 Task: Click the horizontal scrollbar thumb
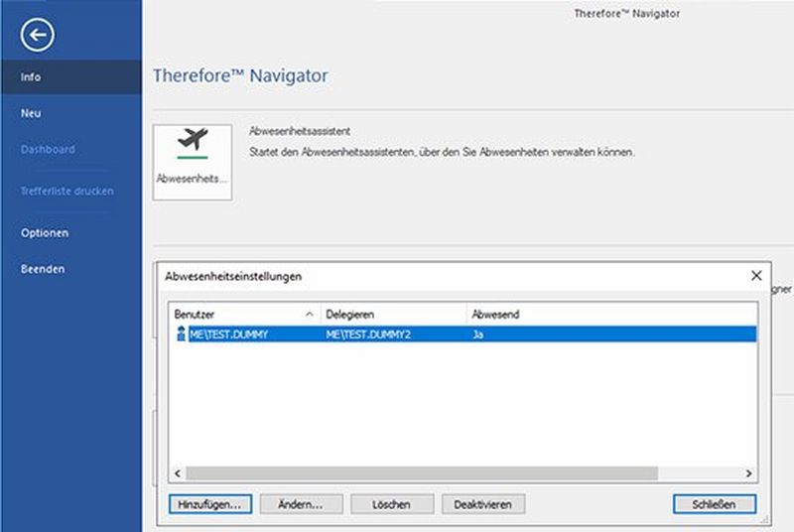pos(422,473)
